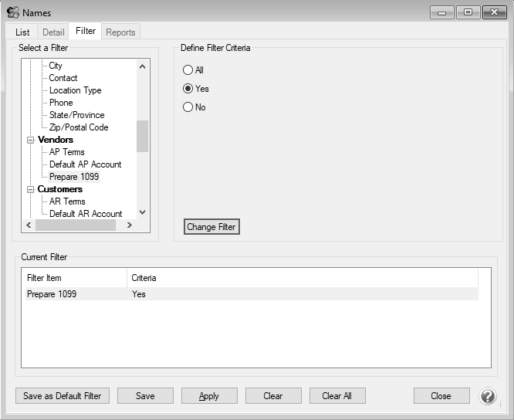
Task: Select the Yes radio button
Action: tap(188, 89)
